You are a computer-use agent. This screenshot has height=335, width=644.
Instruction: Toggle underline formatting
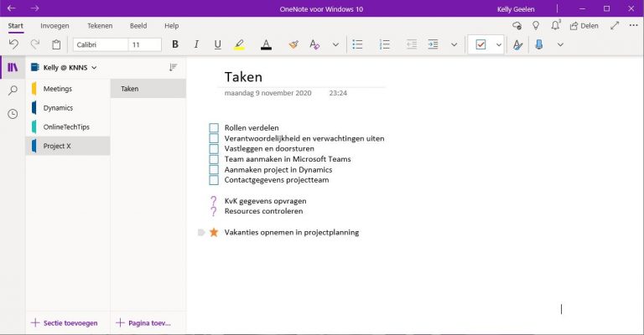click(x=218, y=44)
